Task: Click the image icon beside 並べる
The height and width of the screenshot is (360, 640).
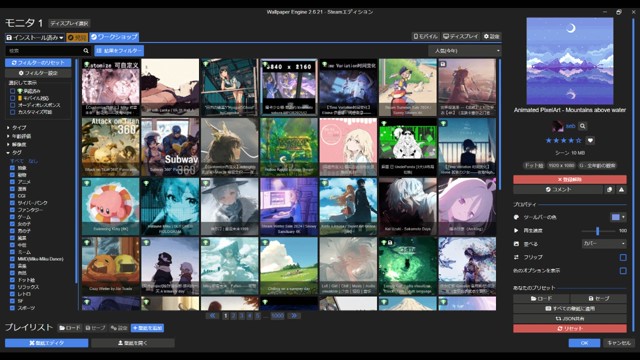Action: [516, 244]
